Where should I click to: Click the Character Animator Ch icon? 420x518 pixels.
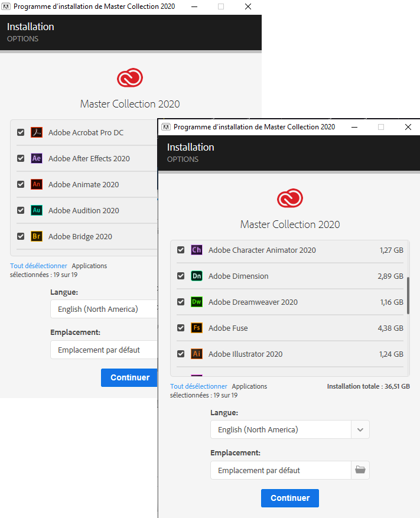tap(197, 250)
